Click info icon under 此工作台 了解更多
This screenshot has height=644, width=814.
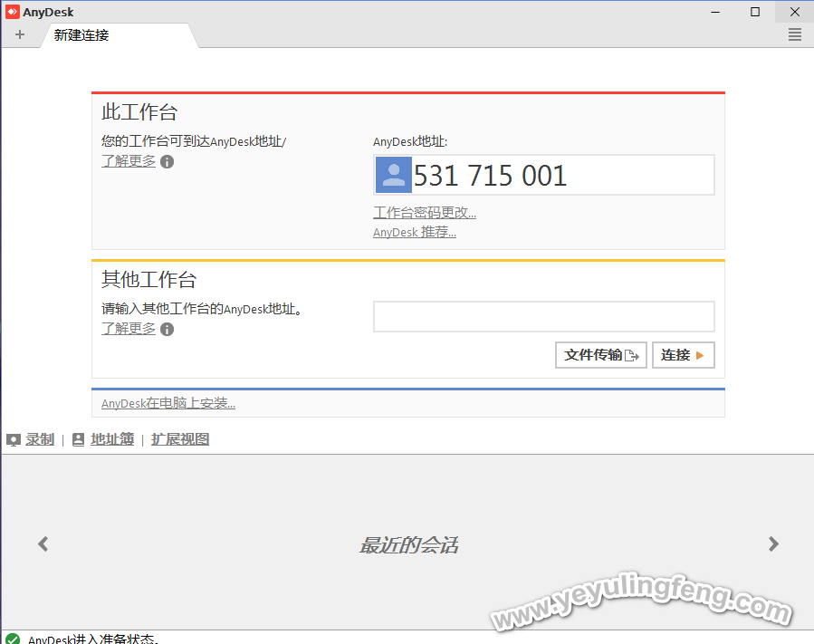point(168,161)
